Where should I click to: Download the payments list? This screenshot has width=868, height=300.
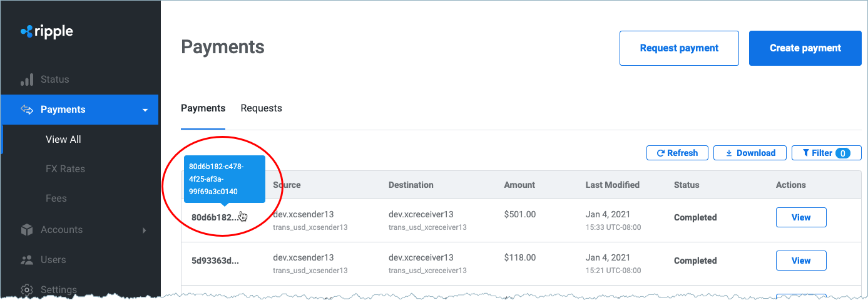750,153
